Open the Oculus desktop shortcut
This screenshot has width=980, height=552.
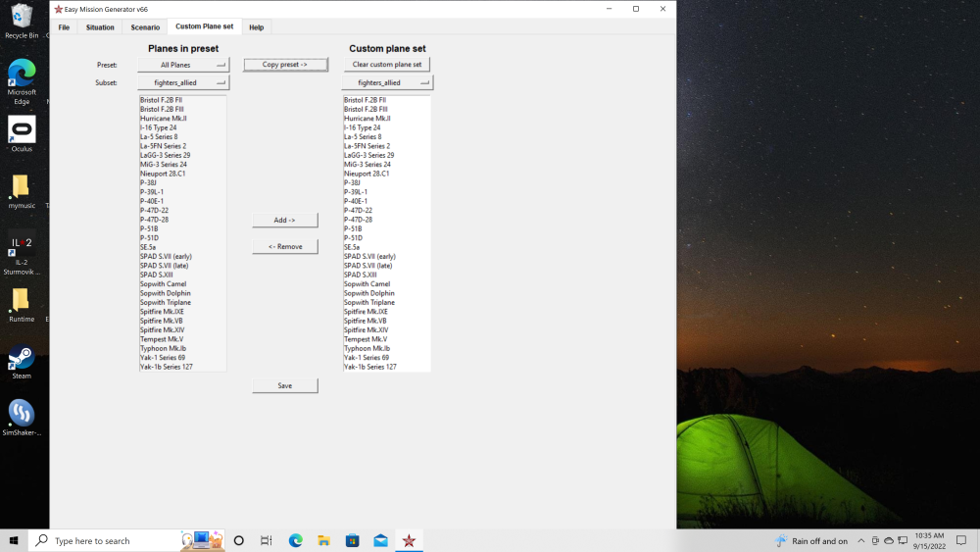(22, 133)
